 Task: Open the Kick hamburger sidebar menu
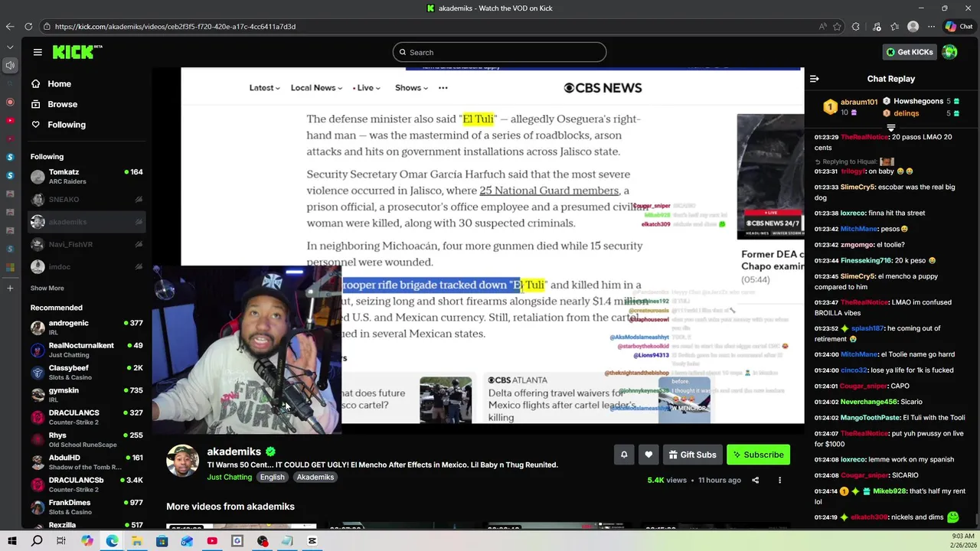pos(38,52)
